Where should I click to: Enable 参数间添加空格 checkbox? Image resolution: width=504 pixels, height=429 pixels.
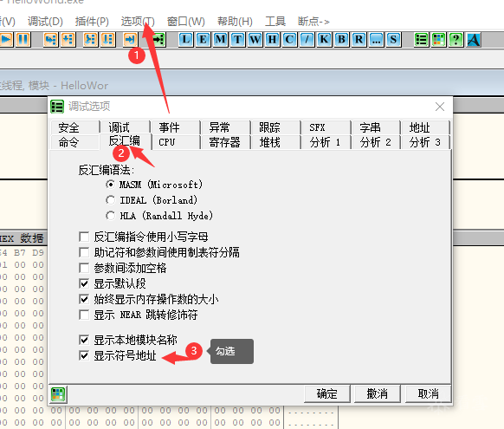tap(84, 268)
